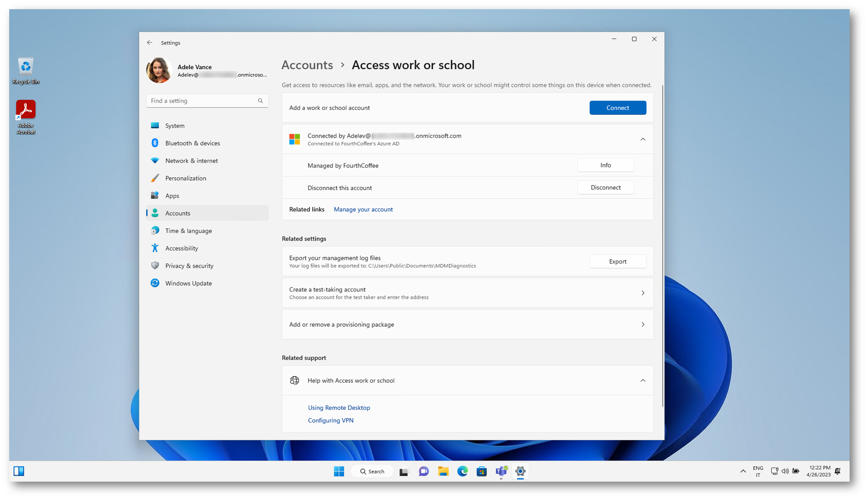Image resolution: width=868 pixels, height=500 pixels.
Task: Click the search magnifier in Find a setting
Action: (x=260, y=101)
